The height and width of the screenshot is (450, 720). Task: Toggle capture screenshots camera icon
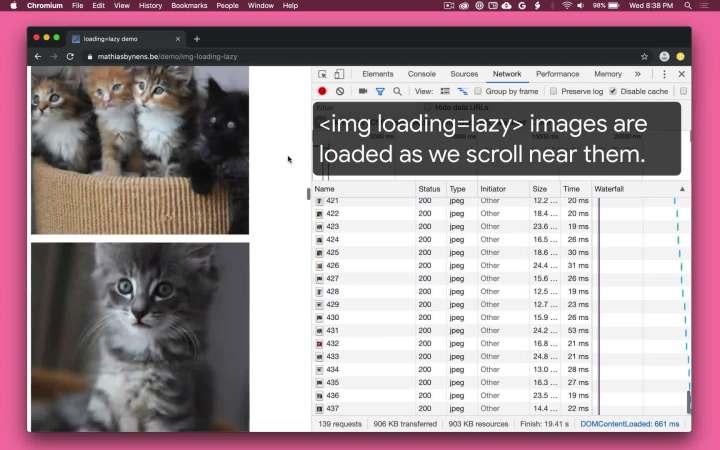(x=363, y=91)
